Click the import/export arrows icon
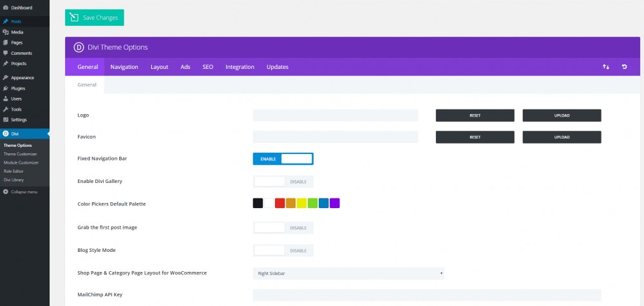Image resolution: width=644 pixels, height=306 pixels. point(606,67)
